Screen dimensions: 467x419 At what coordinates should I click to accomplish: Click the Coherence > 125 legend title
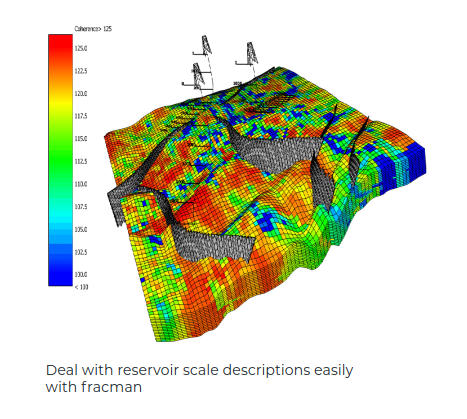tap(93, 29)
